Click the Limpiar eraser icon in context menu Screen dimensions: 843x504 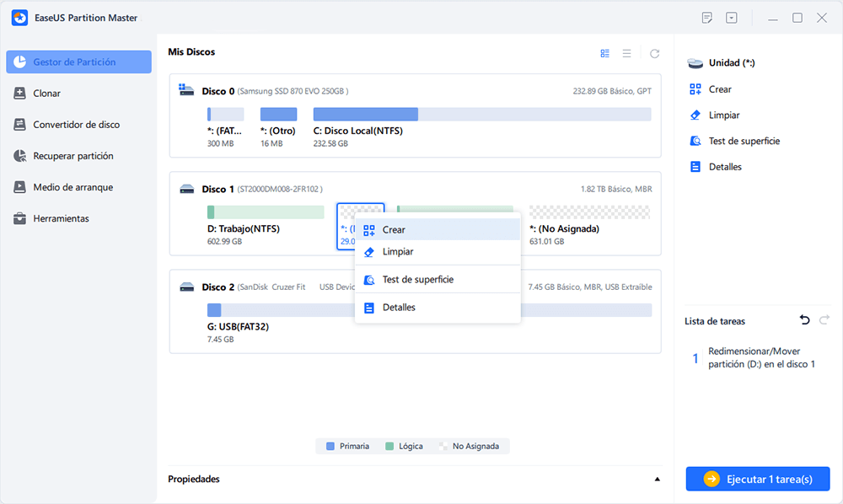pos(369,252)
